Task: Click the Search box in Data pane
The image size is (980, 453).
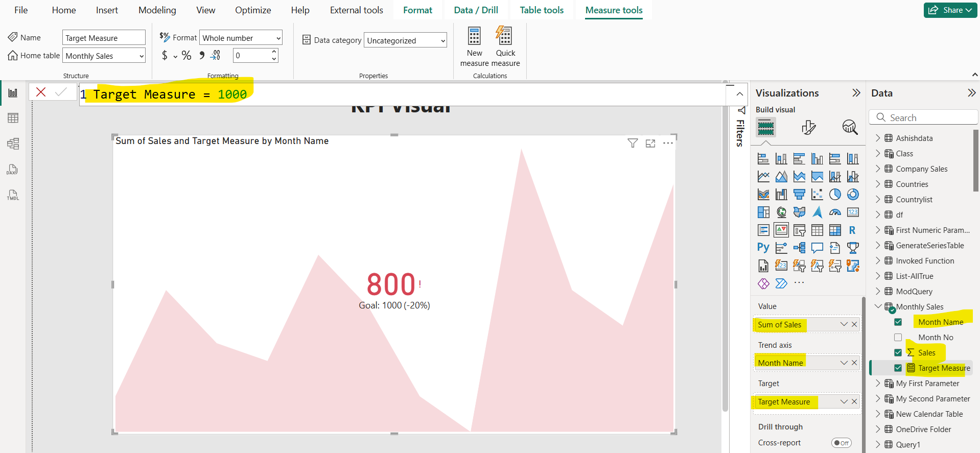Action: (x=924, y=118)
